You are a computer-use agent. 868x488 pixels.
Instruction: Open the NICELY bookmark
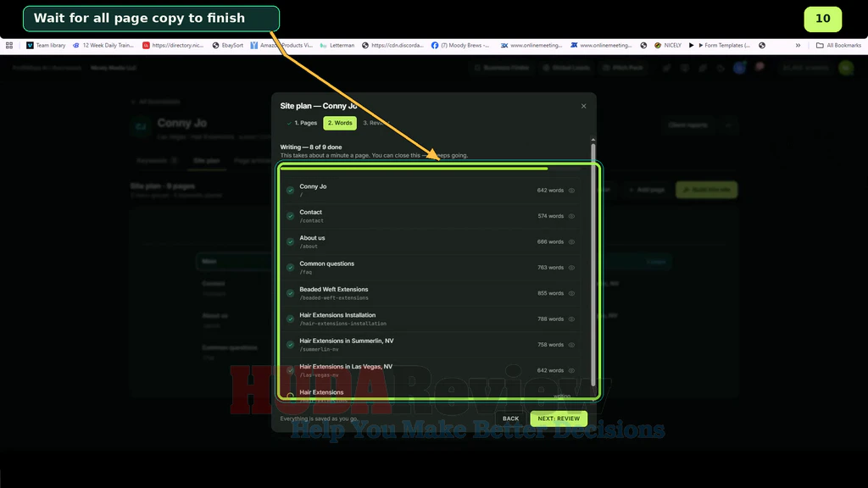(668, 46)
